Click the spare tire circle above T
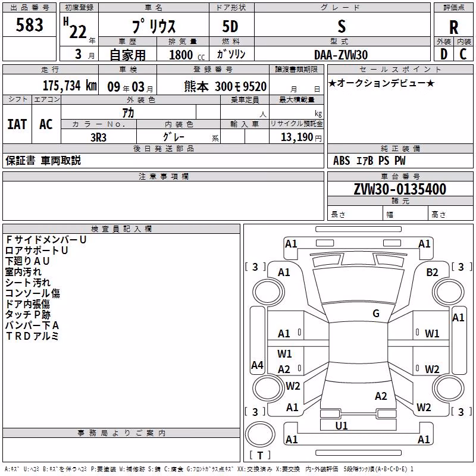The width and height of the screenshot is (476, 476). tap(260, 434)
